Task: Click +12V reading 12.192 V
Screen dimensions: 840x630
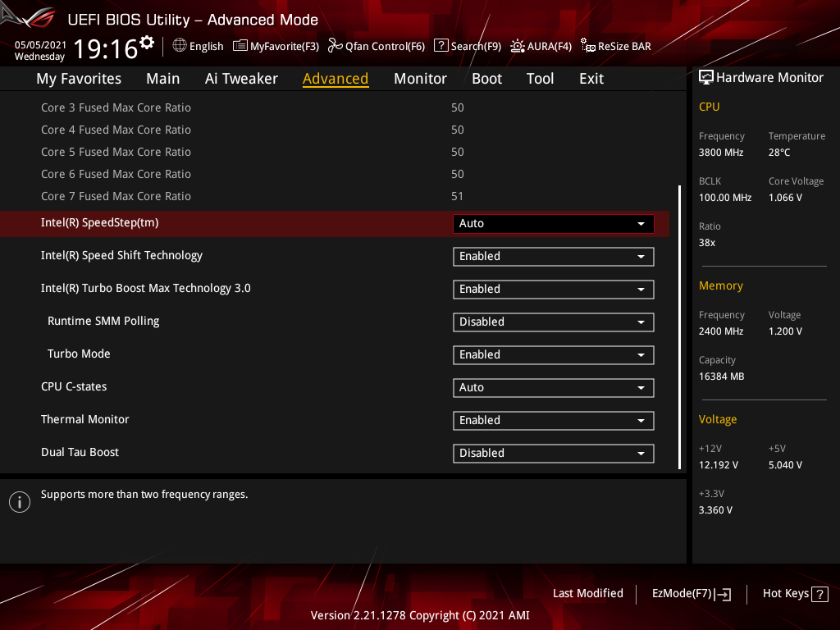Action: 719,465
